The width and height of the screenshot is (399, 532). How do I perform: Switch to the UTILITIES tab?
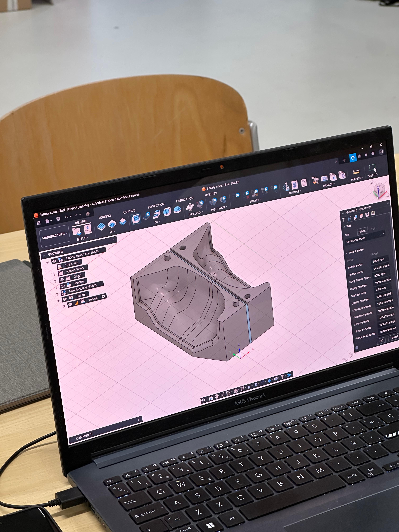pyautogui.click(x=211, y=194)
